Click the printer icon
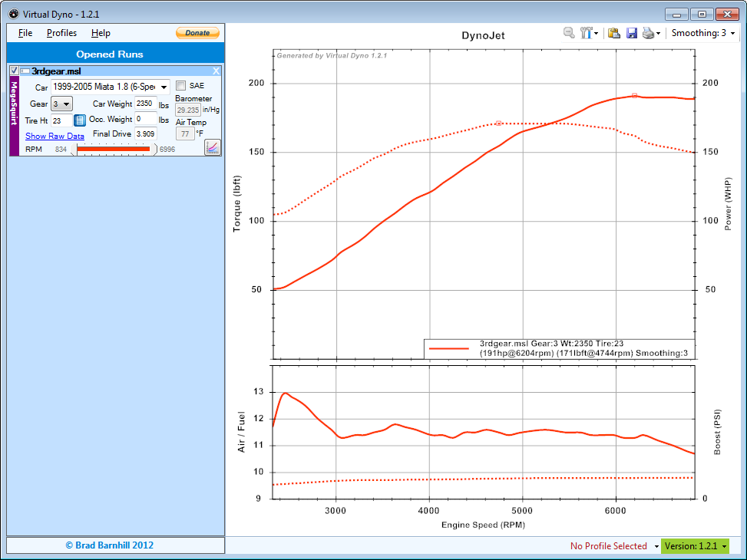Screen dimensions: 747x560 click(649, 33)
